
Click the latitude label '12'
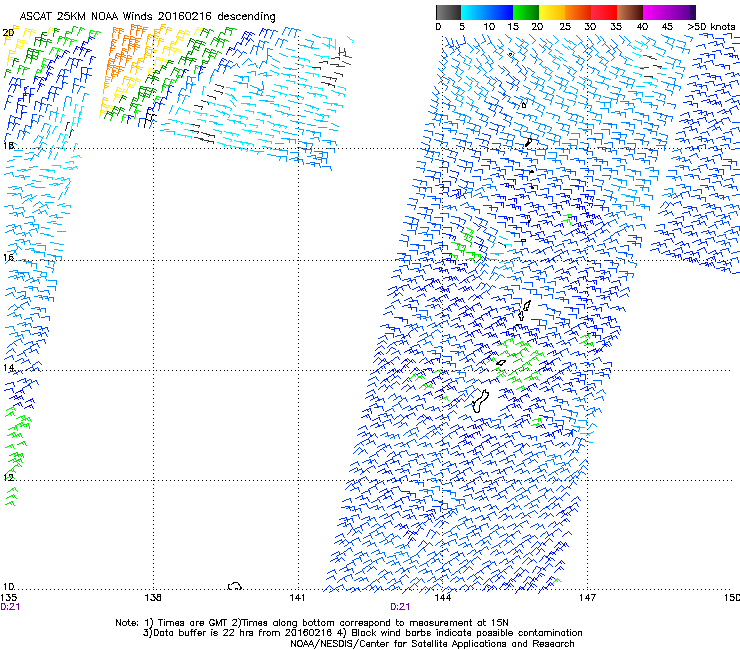coord(8,477)
